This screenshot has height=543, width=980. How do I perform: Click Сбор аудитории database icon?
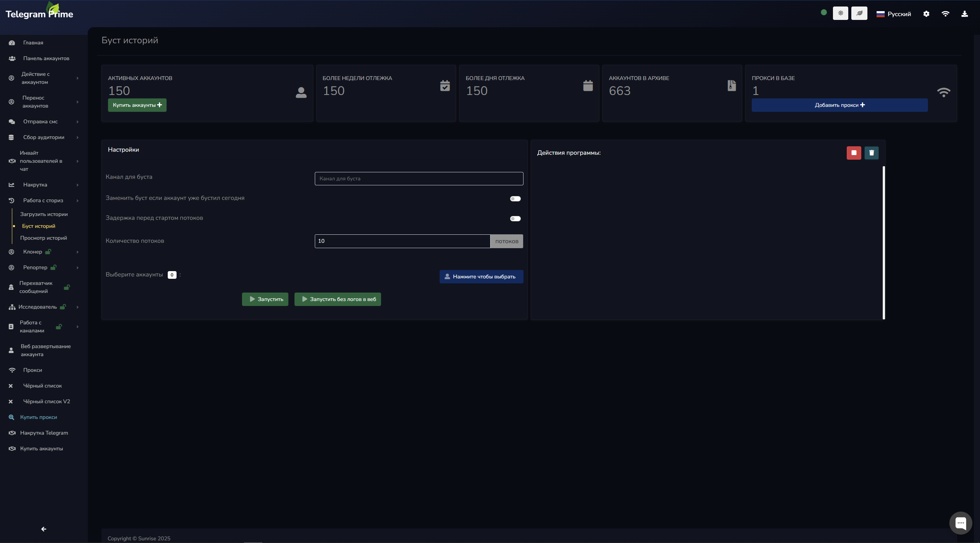(11, 137)
